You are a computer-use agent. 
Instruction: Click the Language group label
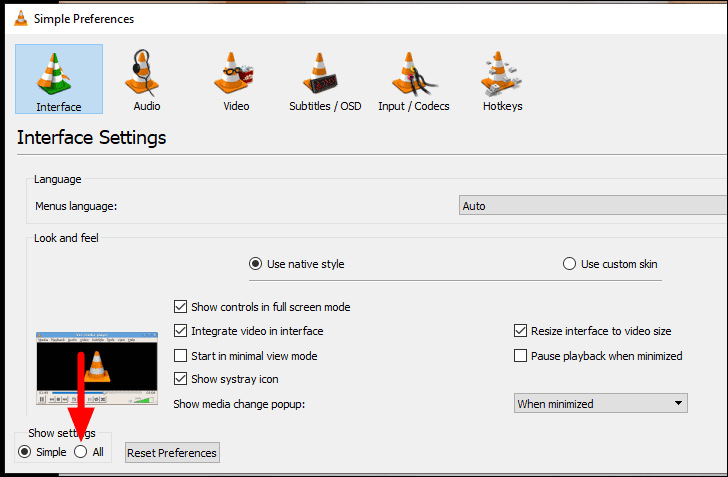pos(58,179)
